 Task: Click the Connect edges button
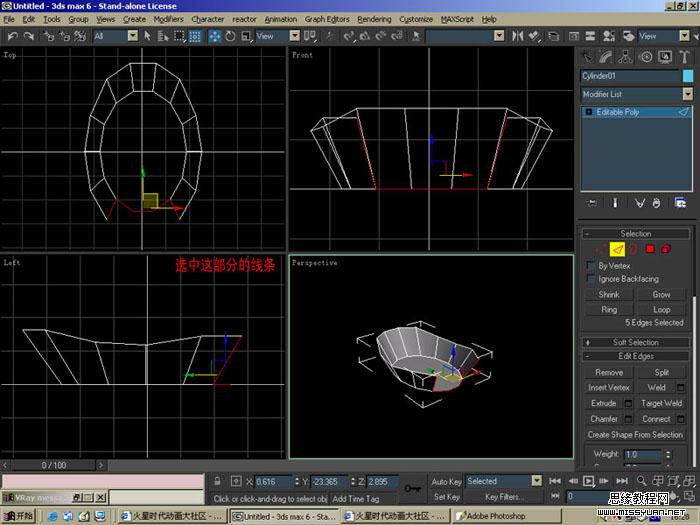656,419
